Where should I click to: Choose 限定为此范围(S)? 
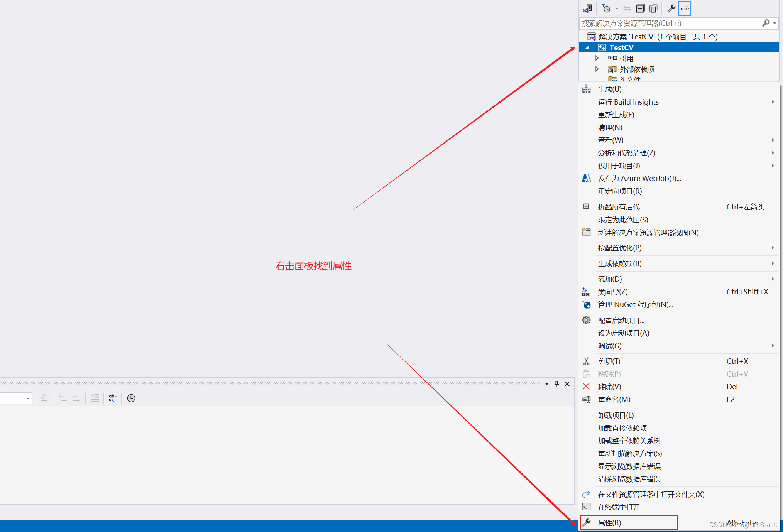(x=679, y=220)
